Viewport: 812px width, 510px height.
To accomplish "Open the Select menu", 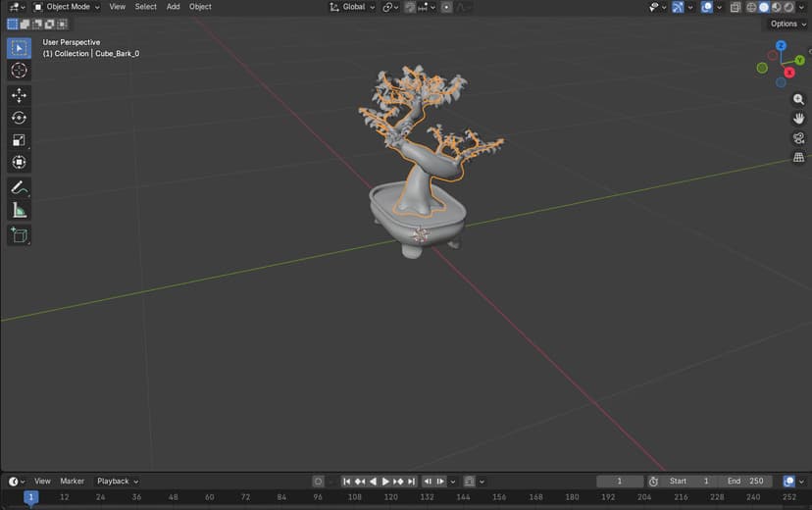I will [x=145, y=7].
